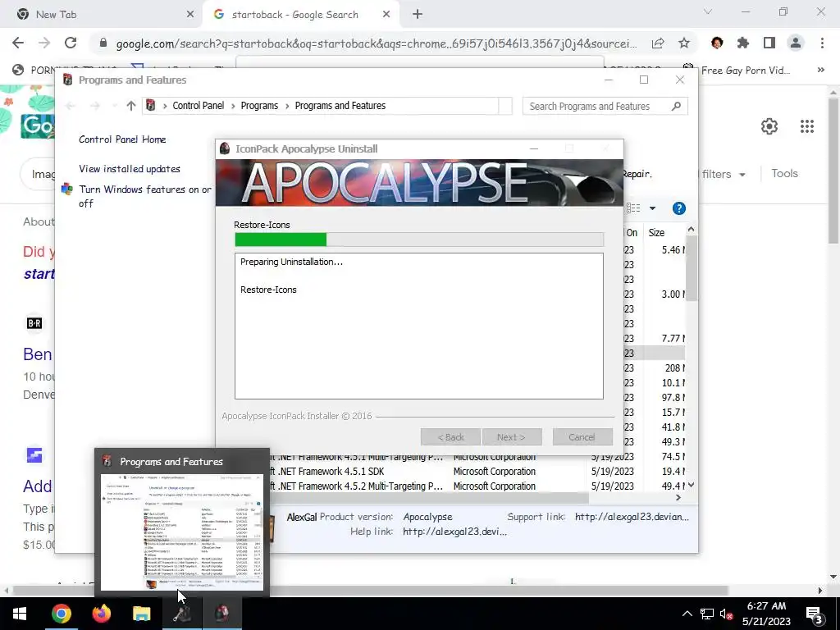The image size is (840, 630).
Task: Open Chrome from taskbar
Action: pyautogui.click(x=61, y=614)
